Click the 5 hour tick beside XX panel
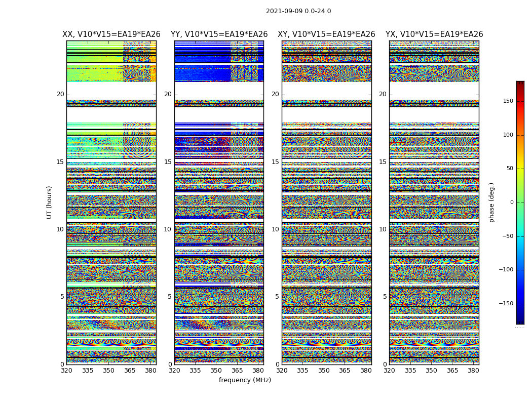 62,297
